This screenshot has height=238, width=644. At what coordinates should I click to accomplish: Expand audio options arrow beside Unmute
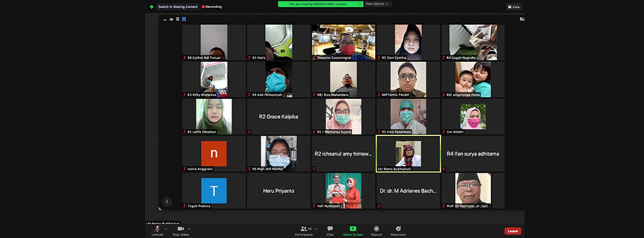click(x=165, y=229)
